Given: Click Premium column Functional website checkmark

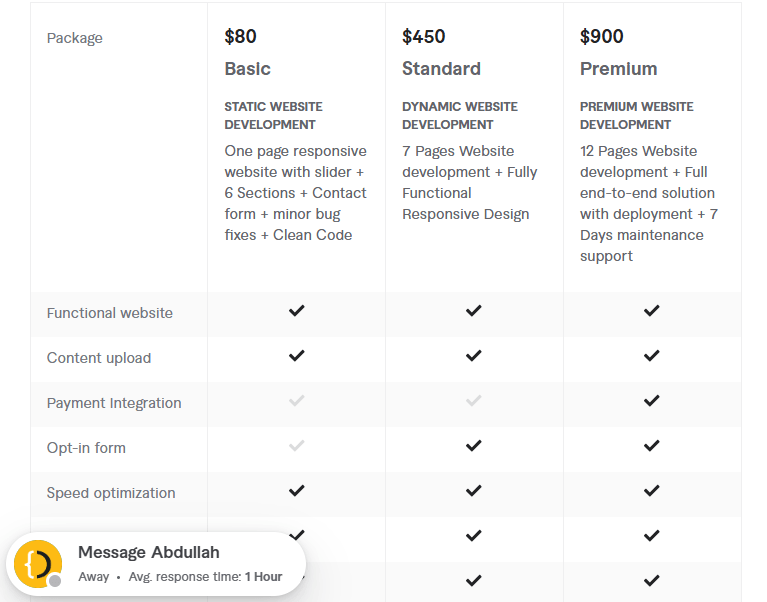Looking at the screenshot, I should (651, 311).
